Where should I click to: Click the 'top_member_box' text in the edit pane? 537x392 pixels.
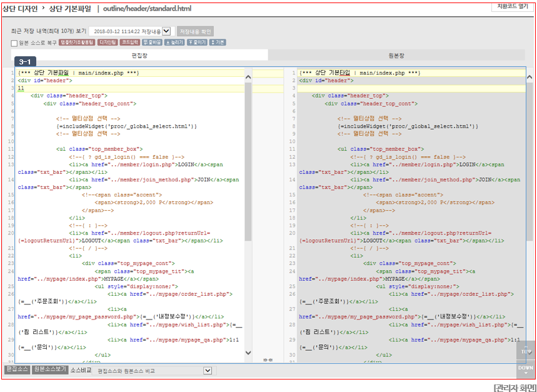coord(114,149)
